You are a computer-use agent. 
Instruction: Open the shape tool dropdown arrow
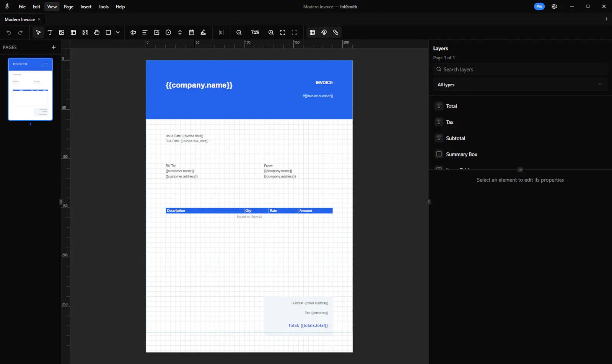coord(118,32)
